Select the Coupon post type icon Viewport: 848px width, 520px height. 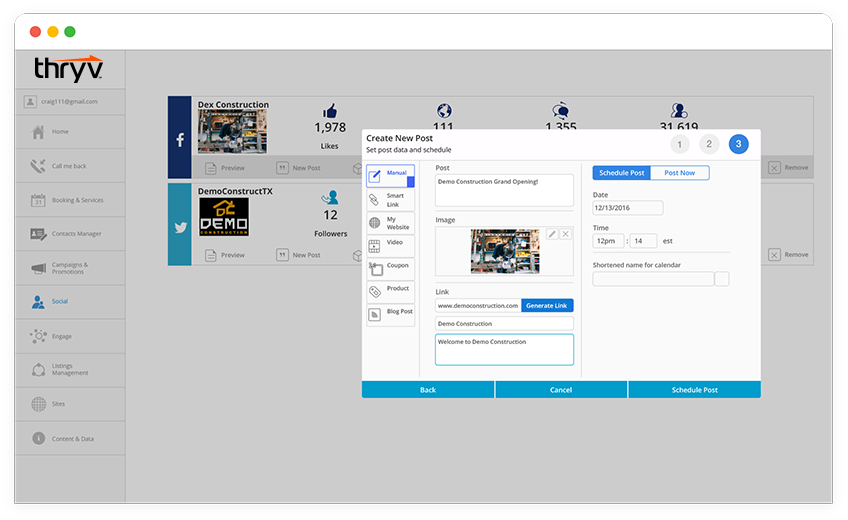376,269
